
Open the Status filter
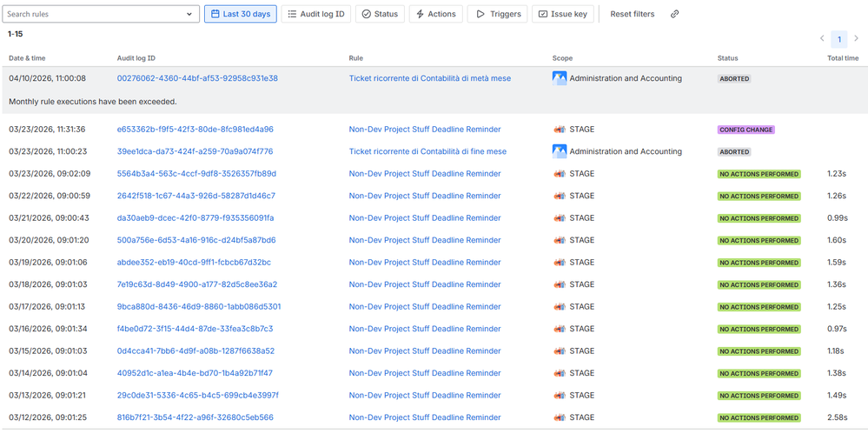[x=380, y=15]
